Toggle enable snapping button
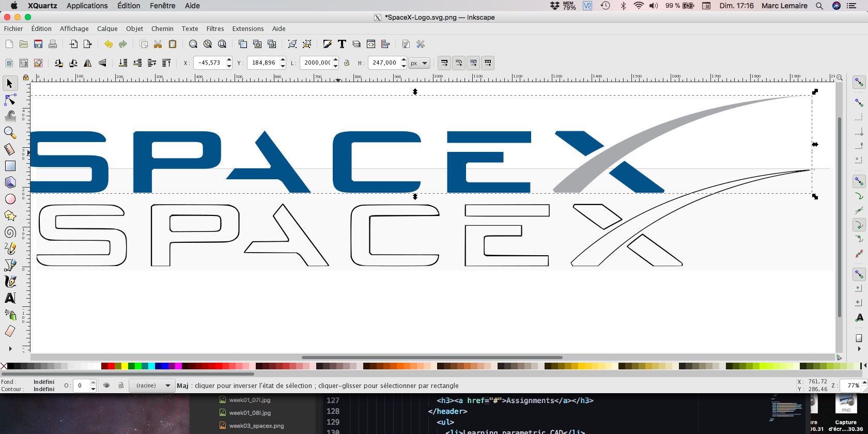868x434 pixels. (859, 83)
